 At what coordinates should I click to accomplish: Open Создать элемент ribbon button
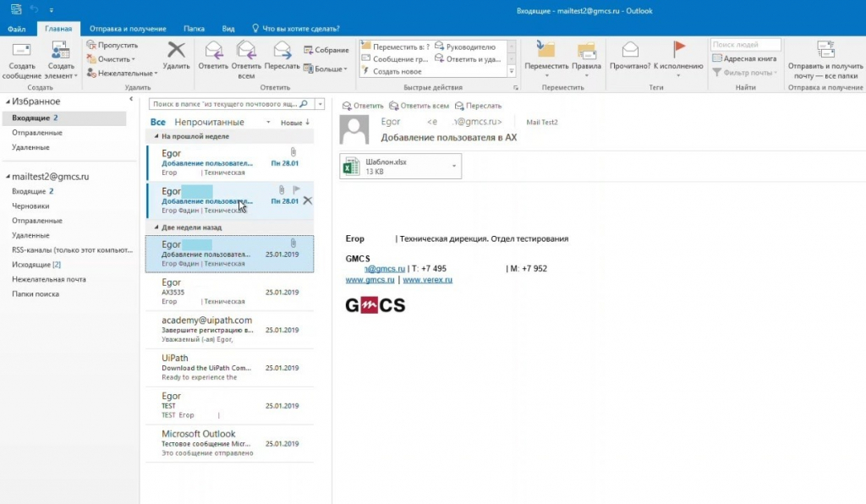(60, 60)
